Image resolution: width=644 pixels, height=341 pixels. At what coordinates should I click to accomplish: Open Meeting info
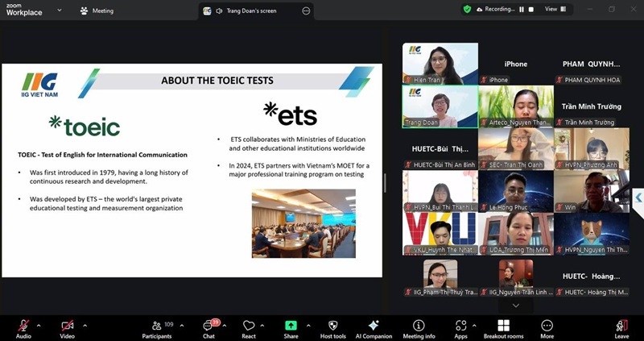point(419,329)
